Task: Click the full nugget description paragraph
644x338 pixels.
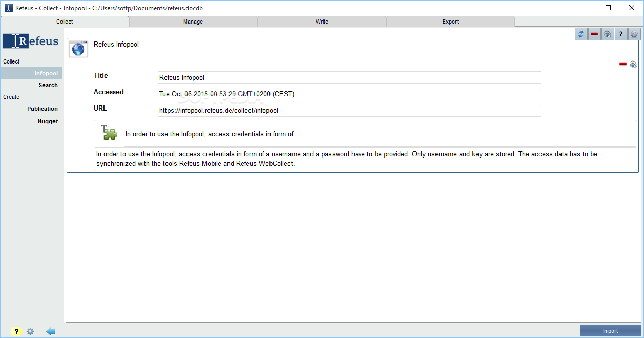Action: click(365, 159)
